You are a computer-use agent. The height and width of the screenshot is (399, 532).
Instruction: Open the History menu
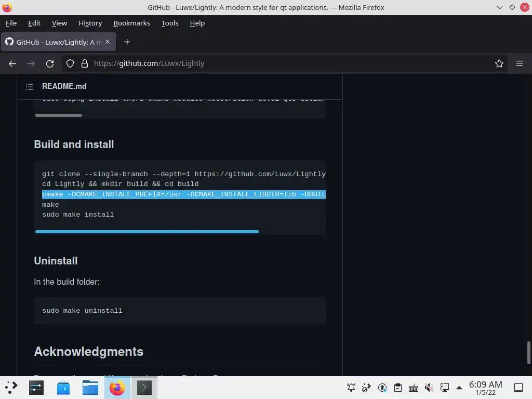[x=90, y=23]
